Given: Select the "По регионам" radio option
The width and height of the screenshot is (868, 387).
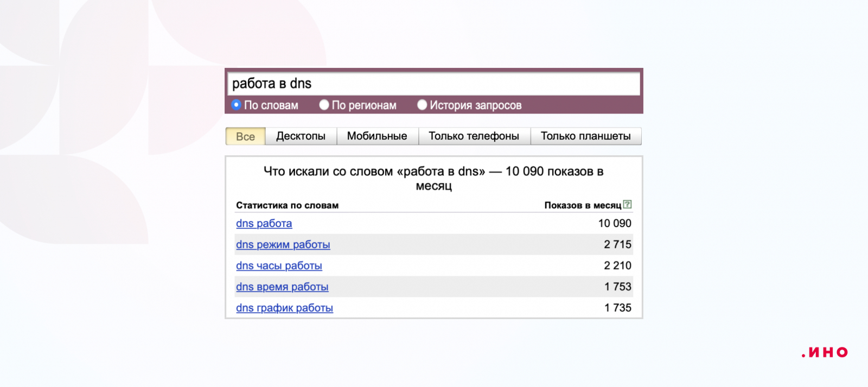Looking at the screenshot, I should (324, 105).
